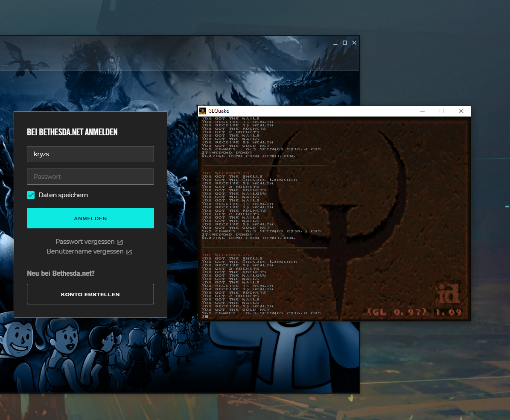Minimize the Bethesda launcher window
This screenshot has width=510, height=420.
(x=335, y=43)
